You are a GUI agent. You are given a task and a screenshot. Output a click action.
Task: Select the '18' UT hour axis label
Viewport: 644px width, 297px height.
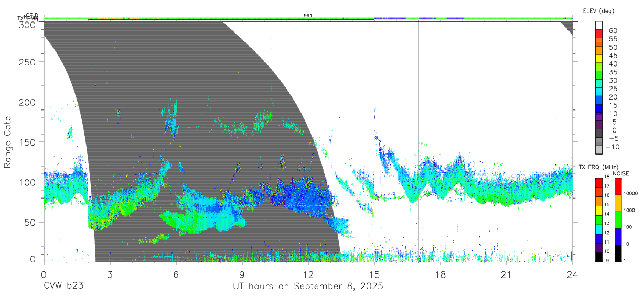[x=441, y=274]
